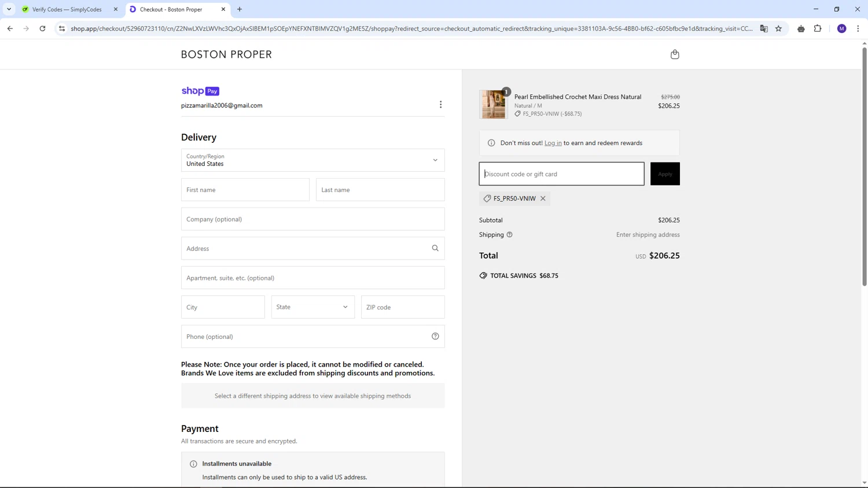Screen dimensions: 868x488
Task: Click the Discount code or gift card field
Action: tap(561, 174)
